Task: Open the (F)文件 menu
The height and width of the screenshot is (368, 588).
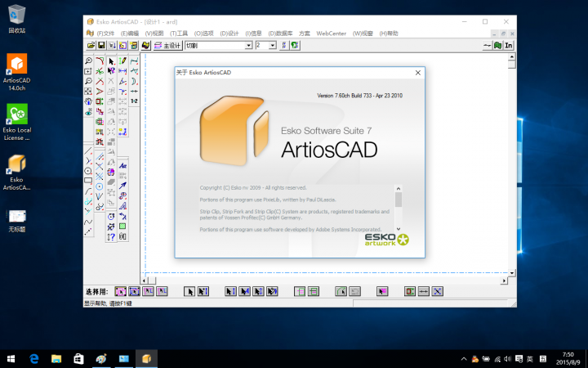Action: click(105, 34)
